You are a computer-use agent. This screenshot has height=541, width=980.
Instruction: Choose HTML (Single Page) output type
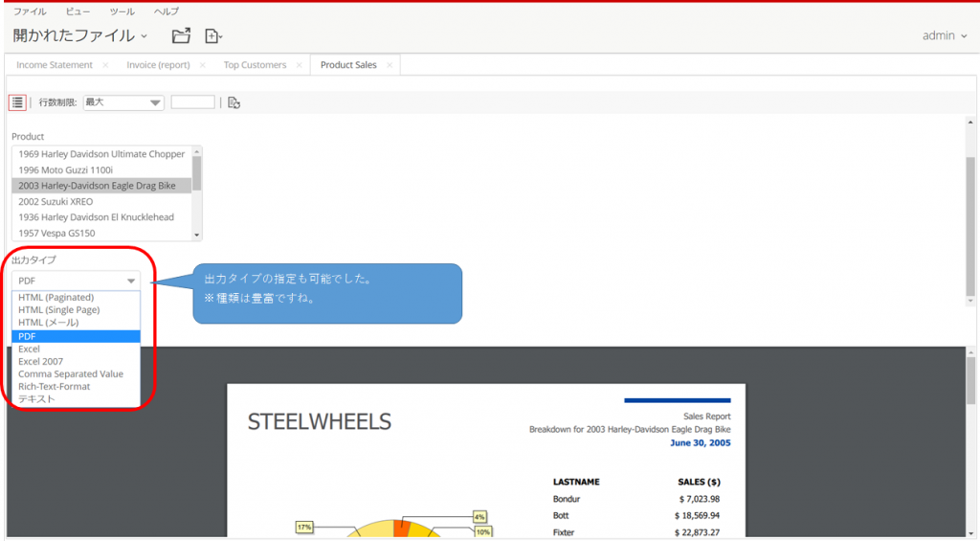tap(76, 310)
